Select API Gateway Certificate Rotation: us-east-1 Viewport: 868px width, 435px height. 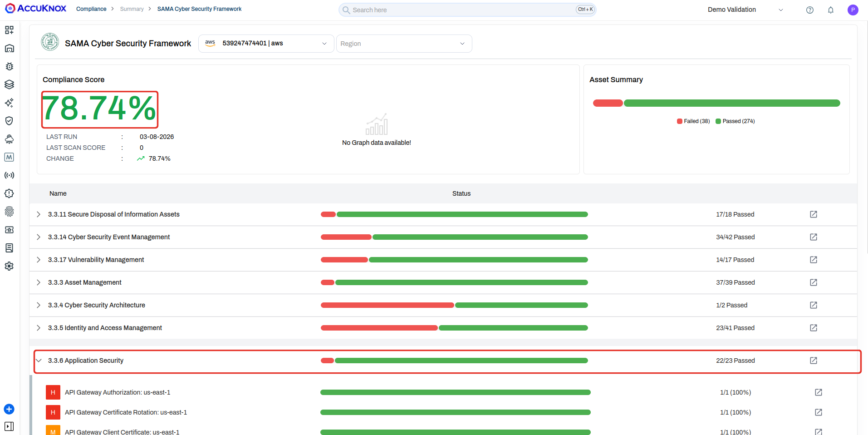point(126,412)
